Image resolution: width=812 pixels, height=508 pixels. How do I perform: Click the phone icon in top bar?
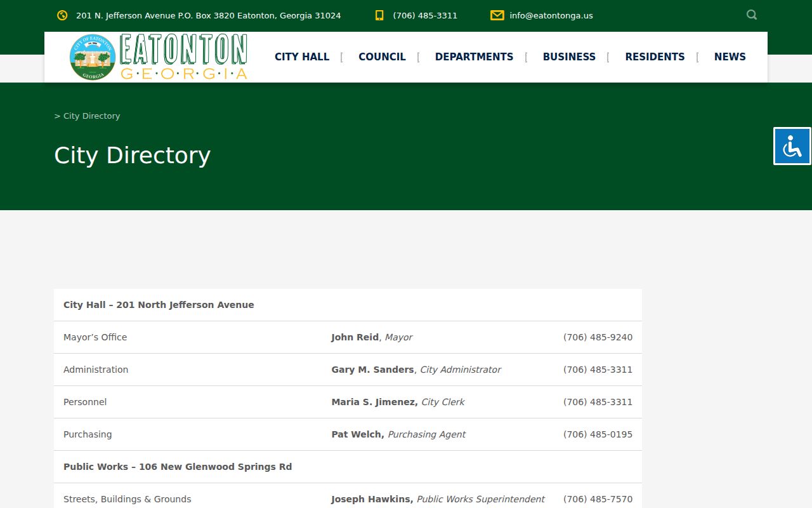click(x=379, y=15)
